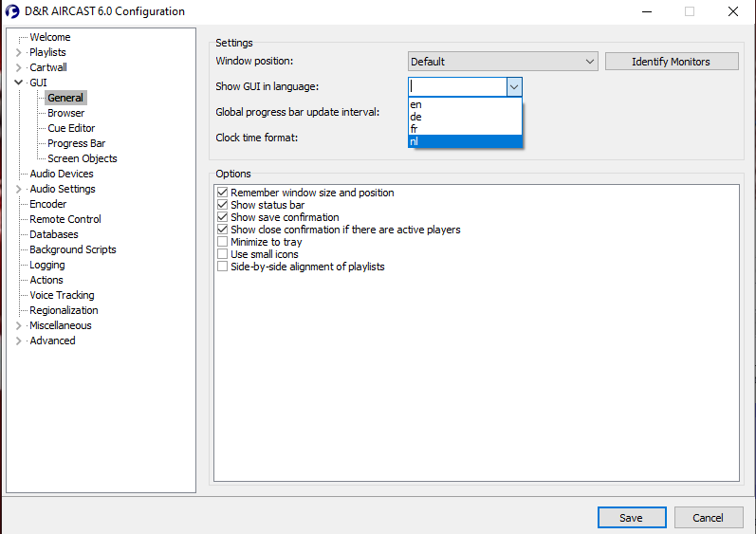Pick 'fr' from the language list
The height and width of the screenshot is (534, 756).
pos(465,129)
